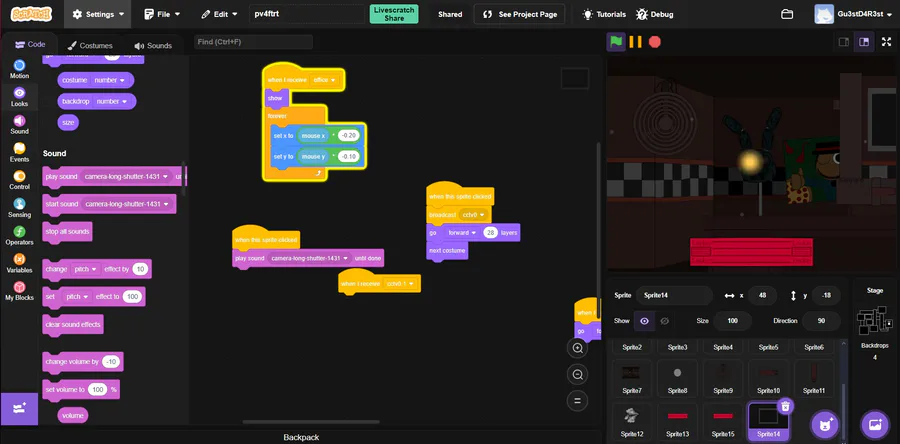The height and width of the screenshot is (444, 900).
Task: Open the Gu3stD4R3st account menu
Action: click(852, 14)
